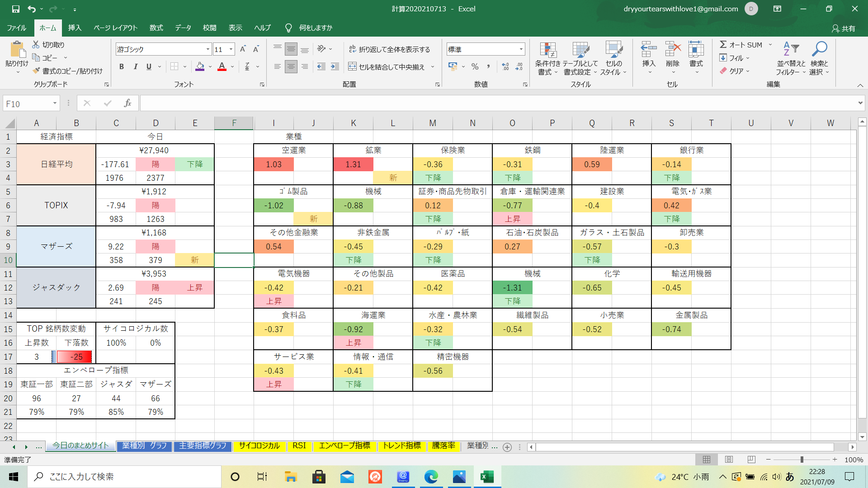This screenshot has height=488, width=868.
Task: Open Excel from the Windows taskbar
Action: [x=487, y=477]
